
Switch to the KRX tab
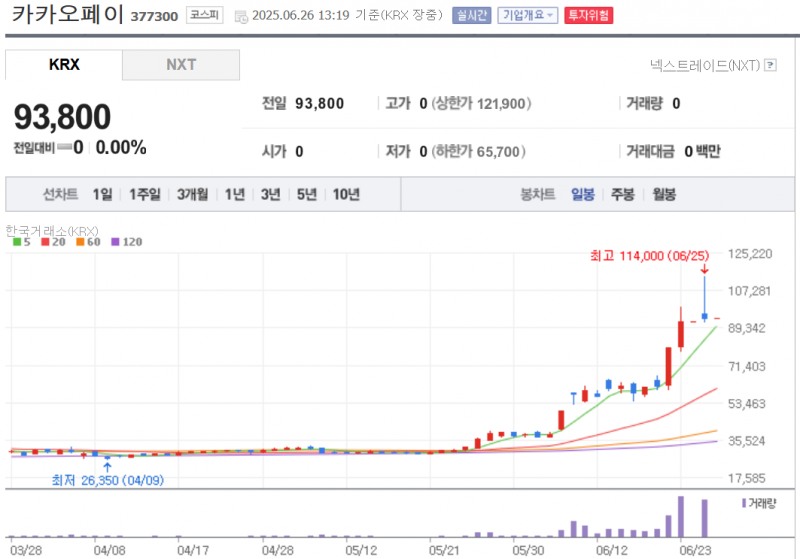pyautogui.click(x=64, y=65)
